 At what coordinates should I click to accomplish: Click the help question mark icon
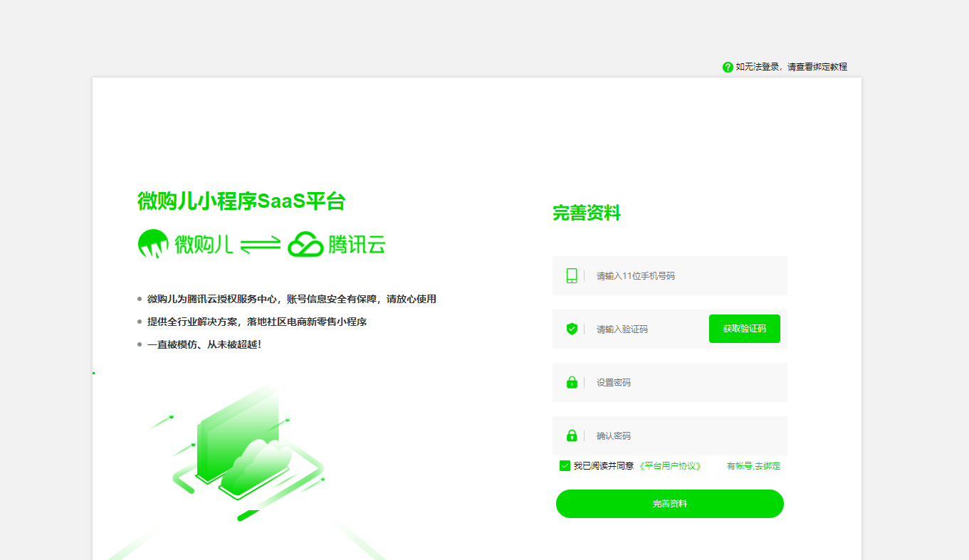coord(728,67)
